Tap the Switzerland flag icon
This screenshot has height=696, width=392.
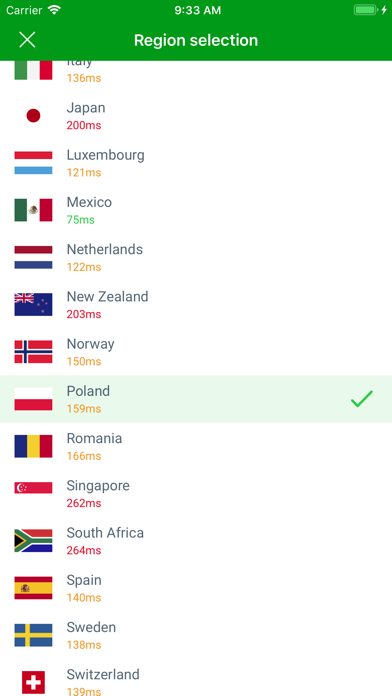(x=33, y=682)
